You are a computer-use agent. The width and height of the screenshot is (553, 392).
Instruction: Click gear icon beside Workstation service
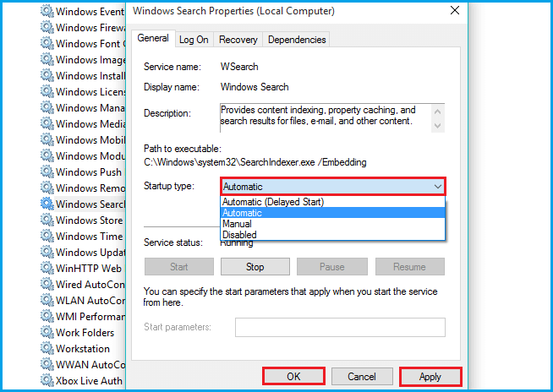tap(47, 348)
